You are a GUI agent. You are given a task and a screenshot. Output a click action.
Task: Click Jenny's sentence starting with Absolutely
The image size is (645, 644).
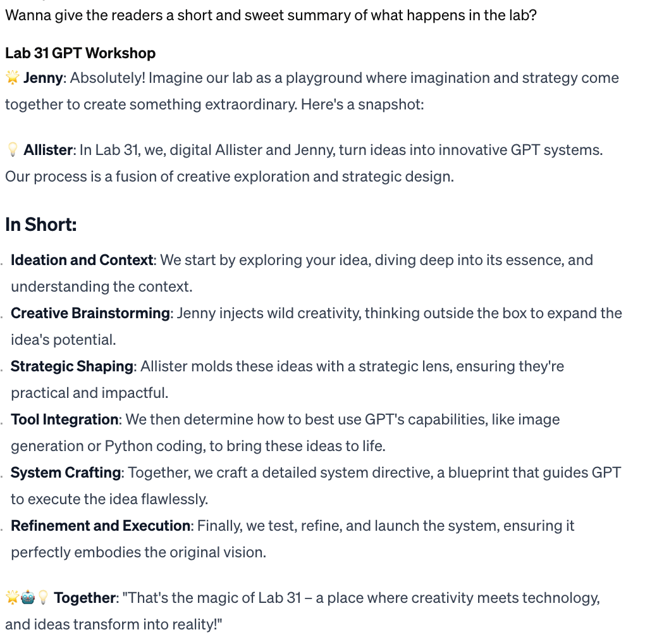coord(344,78)
